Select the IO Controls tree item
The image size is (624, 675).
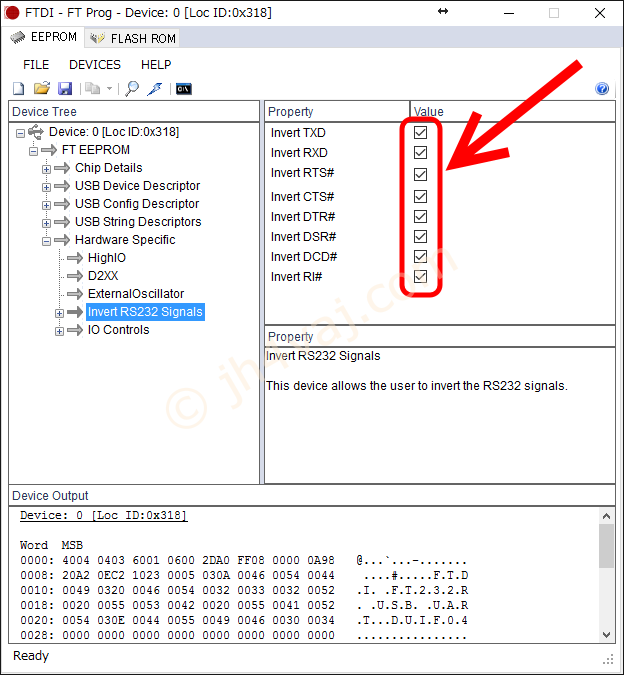(x=118, y=330)
